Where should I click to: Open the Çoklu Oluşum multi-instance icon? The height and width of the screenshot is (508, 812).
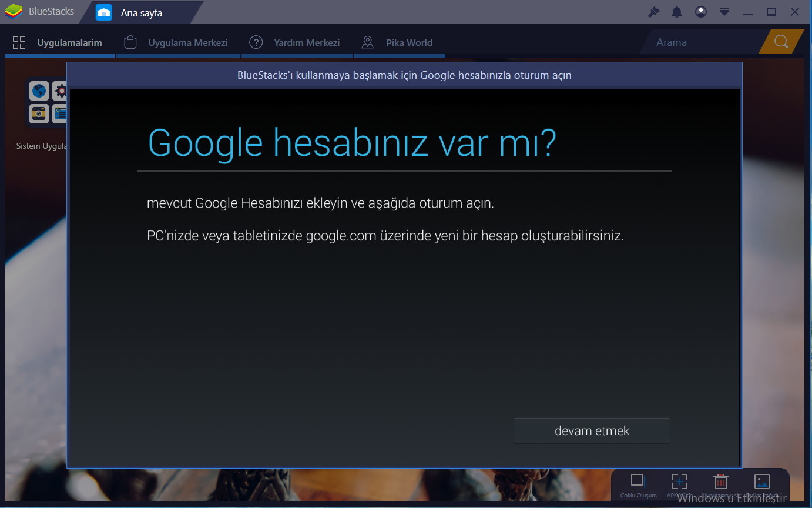tap(638, 482)
